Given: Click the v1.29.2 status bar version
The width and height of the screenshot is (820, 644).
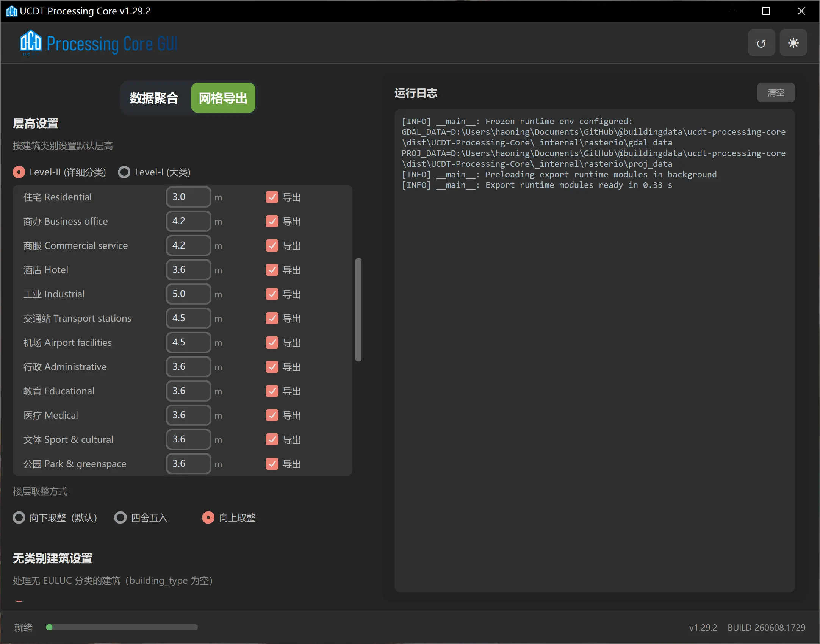Looking at the screenshot, I should (x=703, y=628).
